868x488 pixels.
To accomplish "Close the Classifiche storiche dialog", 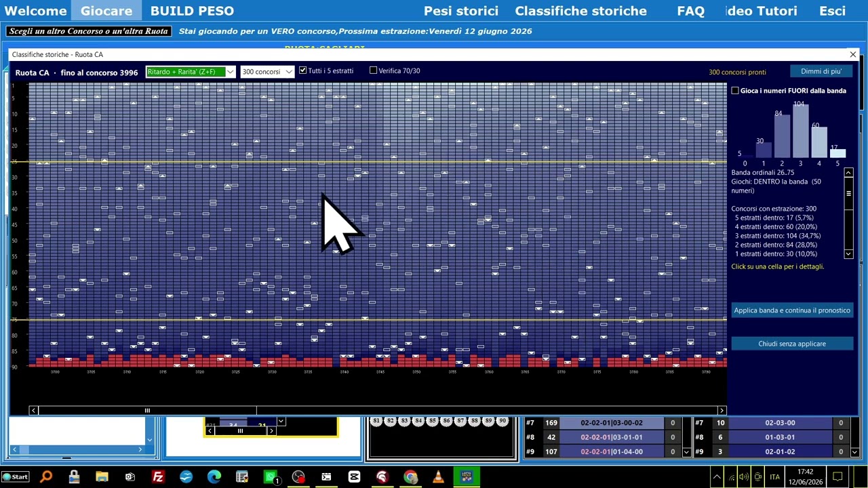I will coord(852,54).
